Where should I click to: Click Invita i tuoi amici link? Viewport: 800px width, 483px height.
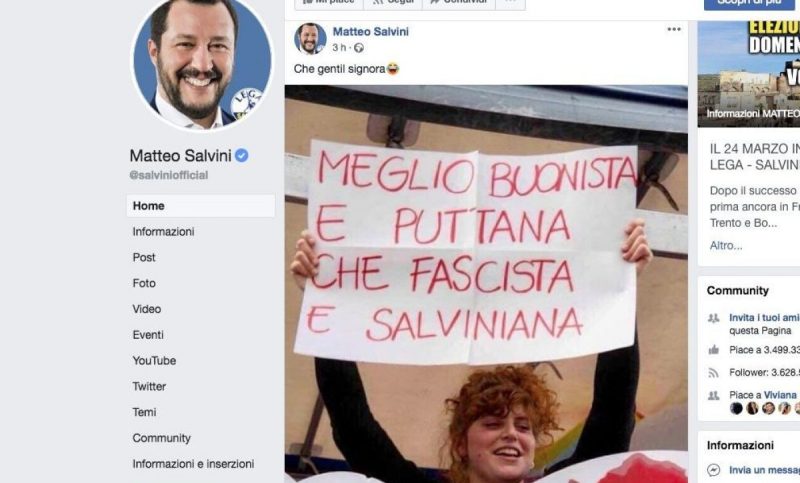[764, 318]
